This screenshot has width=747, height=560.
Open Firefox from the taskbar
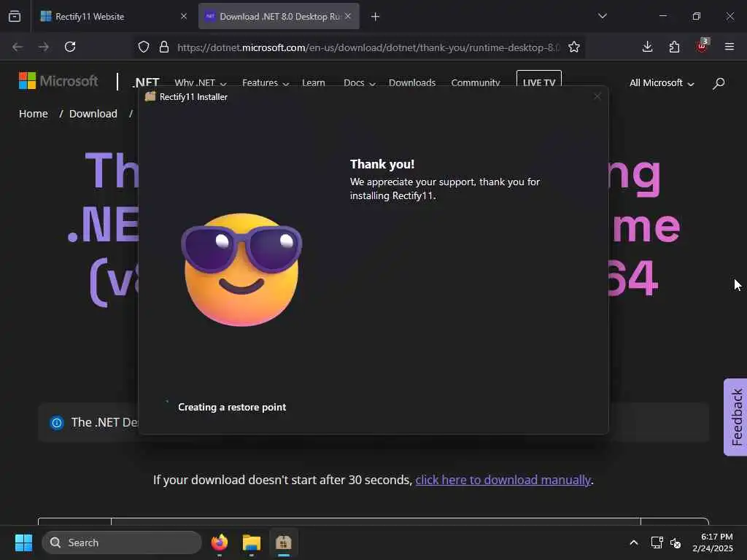point(219,542)
